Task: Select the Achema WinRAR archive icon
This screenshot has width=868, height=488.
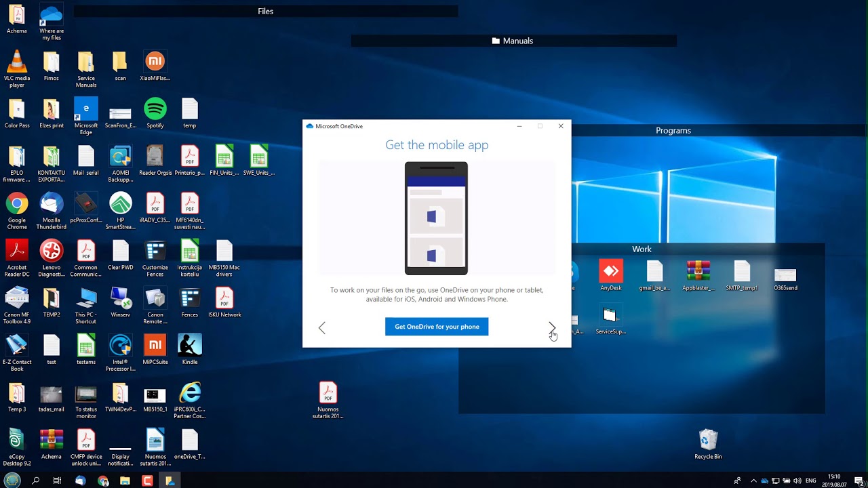Action: [x=52, y=444]
